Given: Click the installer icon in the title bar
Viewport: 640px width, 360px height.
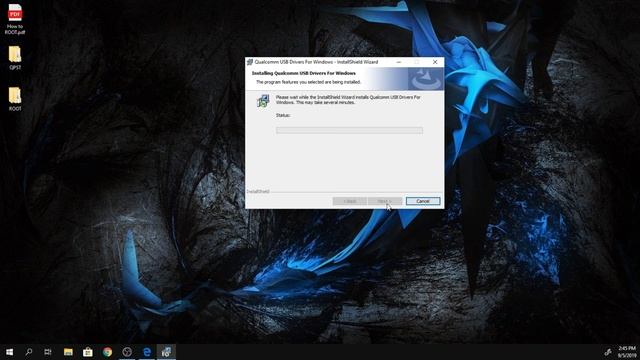Looking at the screenshot, I should (250, 62).
